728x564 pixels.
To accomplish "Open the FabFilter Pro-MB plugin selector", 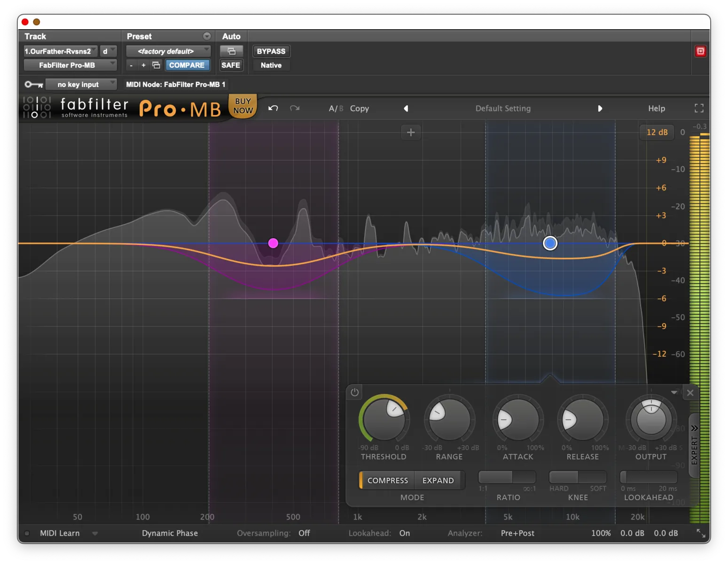I will 70,65.
